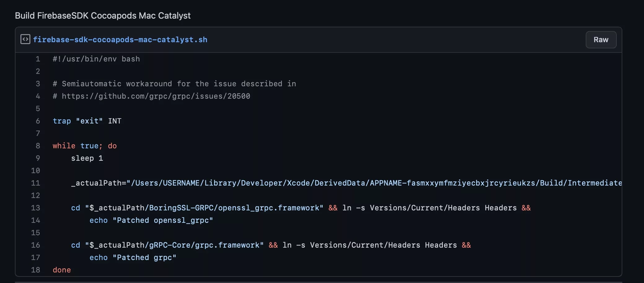Click the BoringSSL-GRPC cd command line
Image resolution: width=644 pixels, height=283 pixels.
click(x=301, y=208)
